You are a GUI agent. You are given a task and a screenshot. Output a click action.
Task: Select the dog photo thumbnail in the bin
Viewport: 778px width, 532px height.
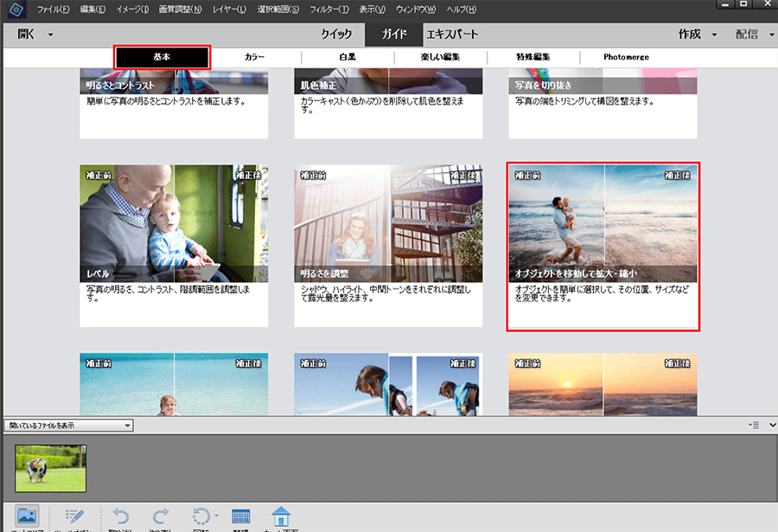click(x=51, y=468)
